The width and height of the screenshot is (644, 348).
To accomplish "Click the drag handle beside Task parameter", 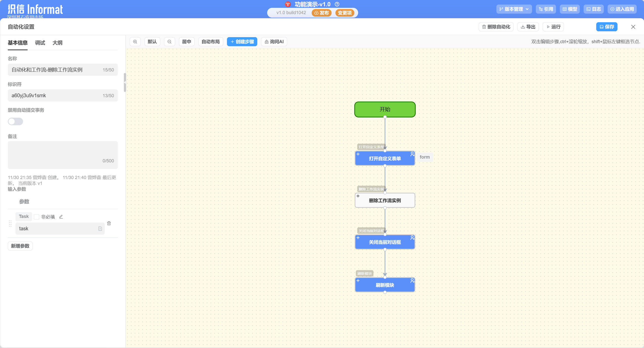I will (x=10, y=223).
